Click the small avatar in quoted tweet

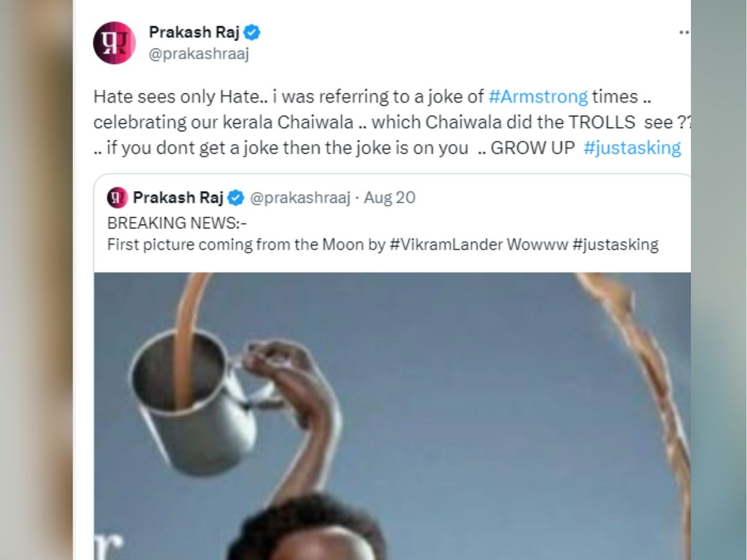pos(117,198)
